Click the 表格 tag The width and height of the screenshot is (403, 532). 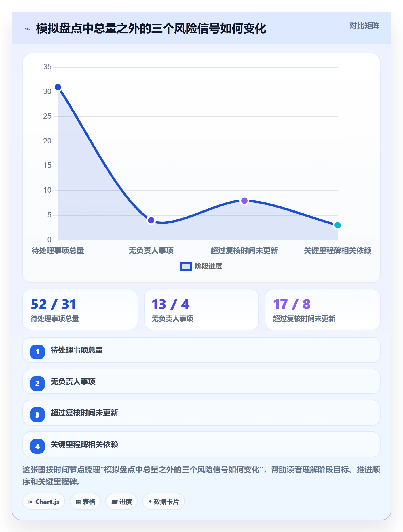click(85, 502)
